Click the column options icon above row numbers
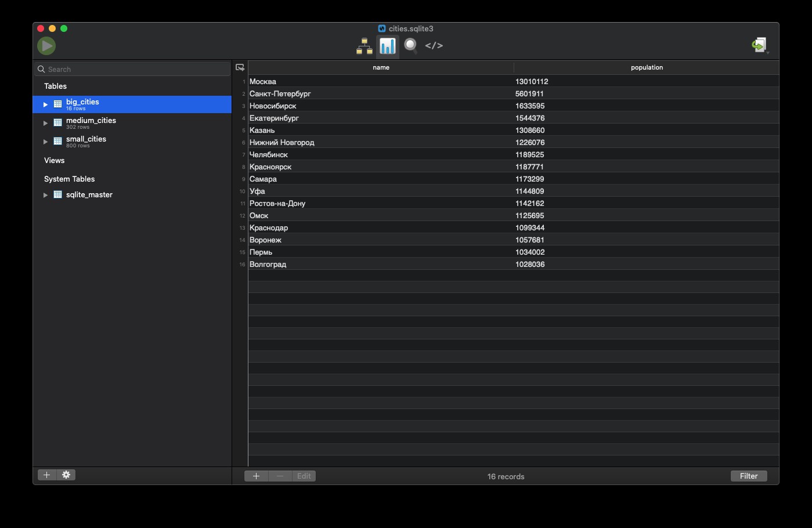Viewport: 812px width, 528px height. click(240, 67)
